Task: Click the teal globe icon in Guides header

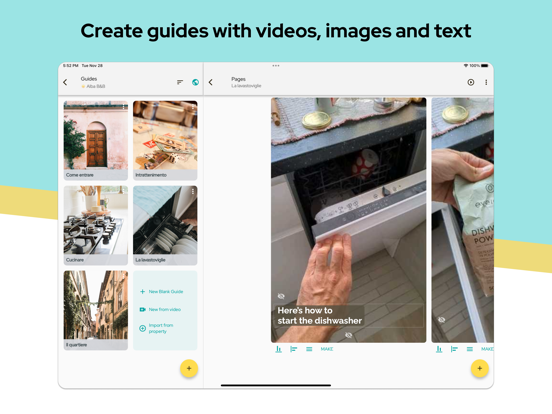Action: click(195, 82)
